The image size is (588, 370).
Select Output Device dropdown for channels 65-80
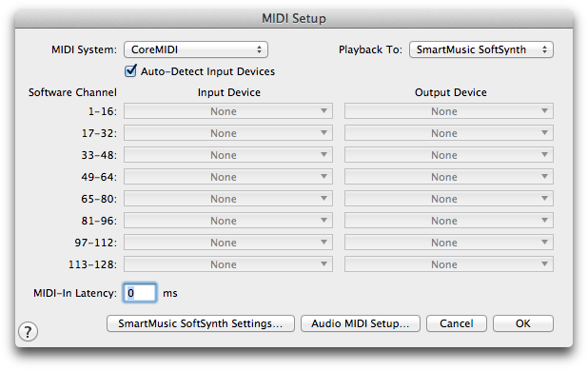coord(449,198)
